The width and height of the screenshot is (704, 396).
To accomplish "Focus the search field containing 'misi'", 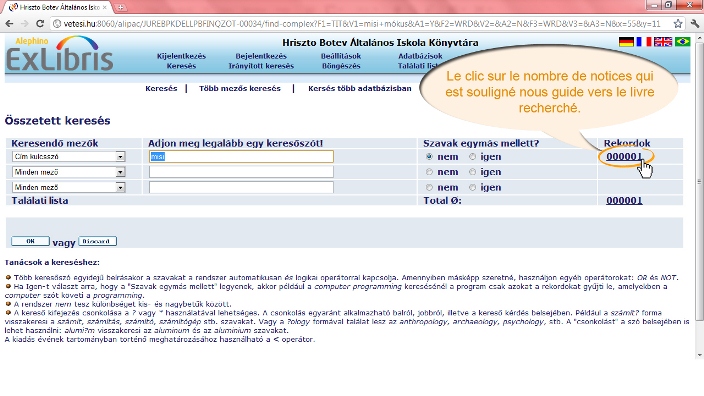I will pos(241,157).
